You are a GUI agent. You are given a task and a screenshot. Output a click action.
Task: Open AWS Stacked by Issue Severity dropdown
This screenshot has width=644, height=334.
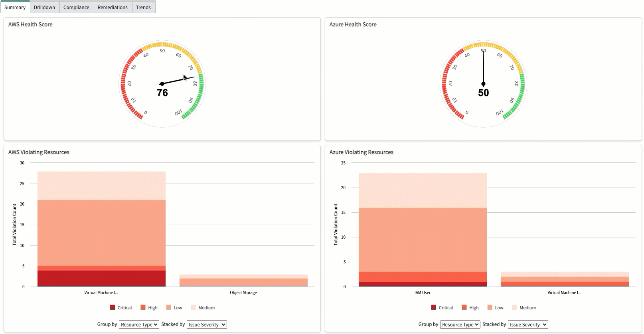[x=207, y=324]
